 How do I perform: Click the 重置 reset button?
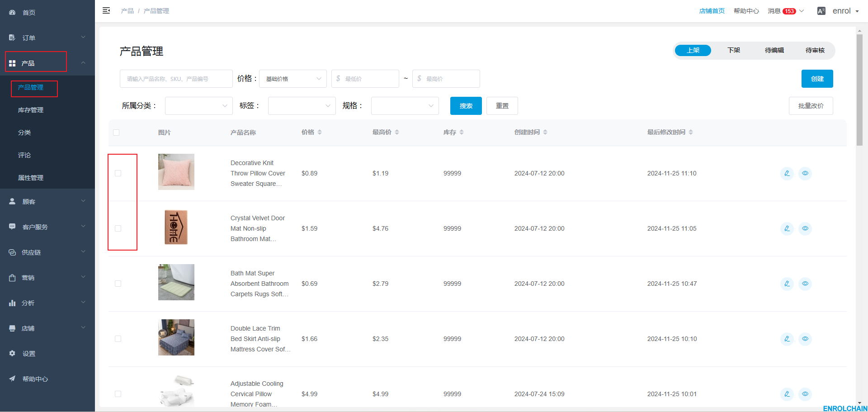pyautogui.click(x=502, y=106)
